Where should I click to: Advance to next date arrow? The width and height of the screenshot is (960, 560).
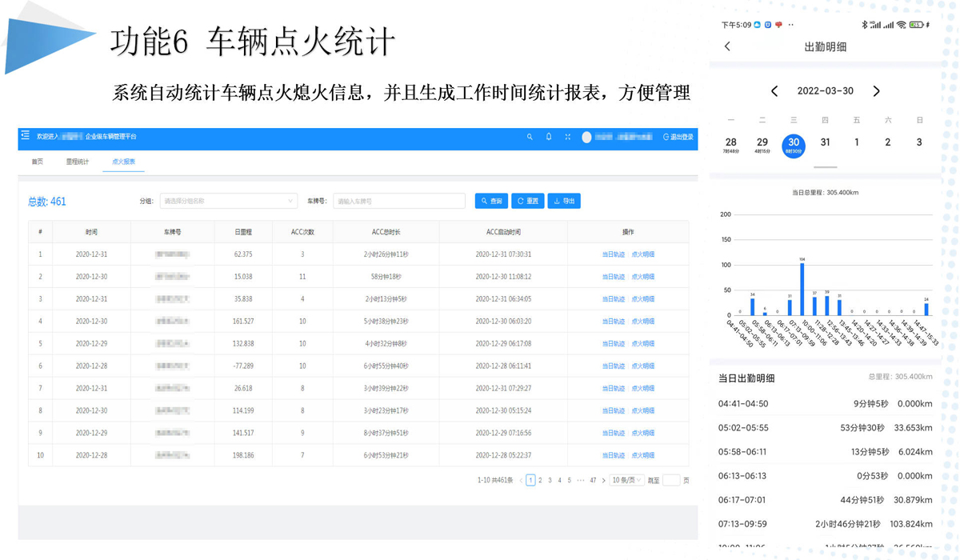point(876,91)
